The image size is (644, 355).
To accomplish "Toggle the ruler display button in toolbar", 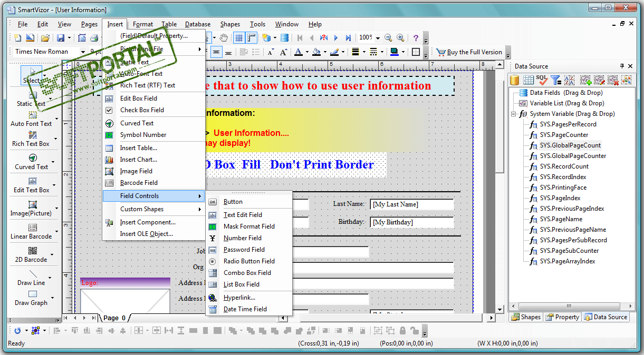I will click(x=252, y=37).
